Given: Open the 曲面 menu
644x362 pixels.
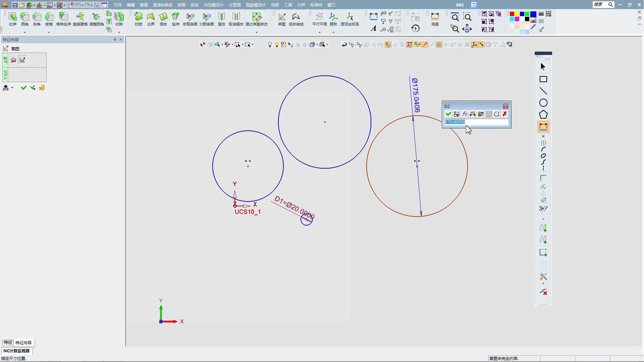Looking at the screenshot, I should pos(181,5).
